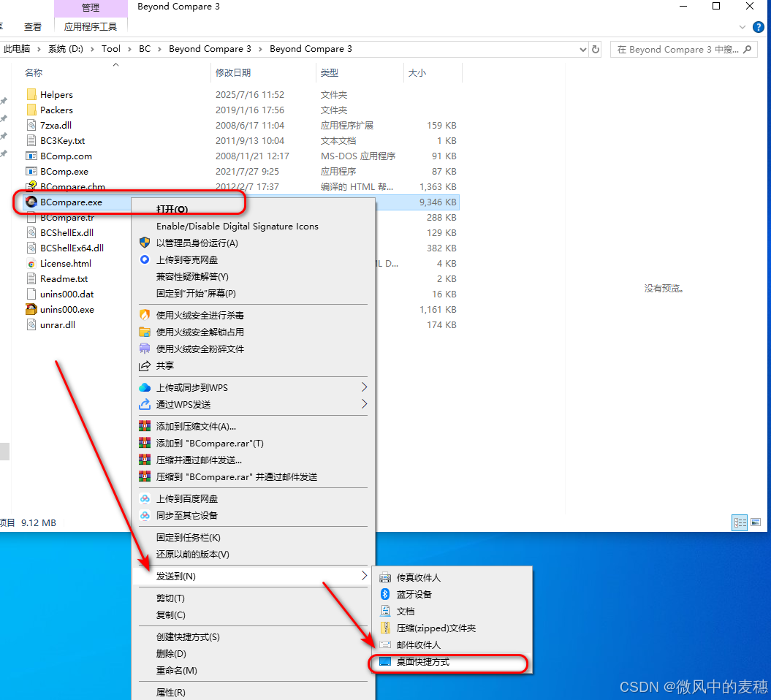Select the BComp.exe application icon

point(31,171)
